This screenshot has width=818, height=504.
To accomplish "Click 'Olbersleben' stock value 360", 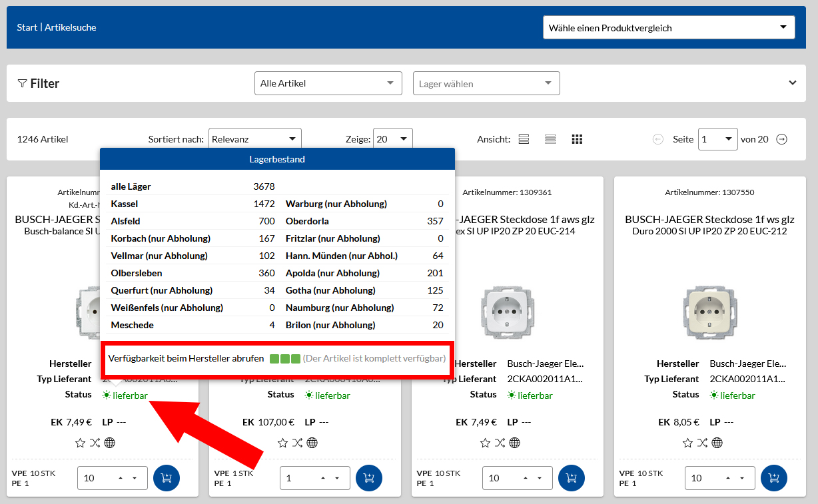I will click(266, 273).
